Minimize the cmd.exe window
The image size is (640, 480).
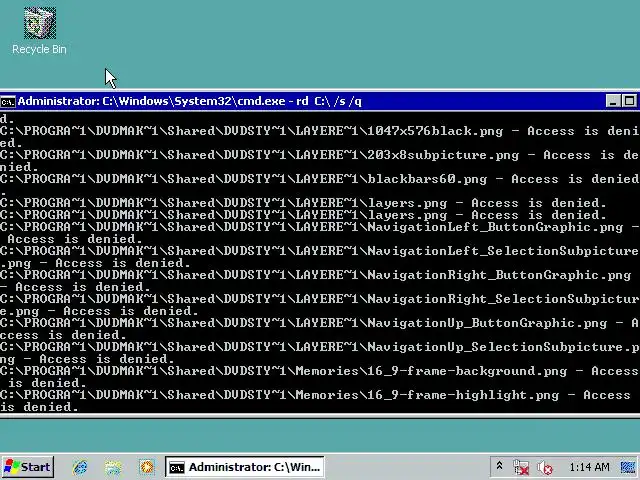click(x=613, y=101)
